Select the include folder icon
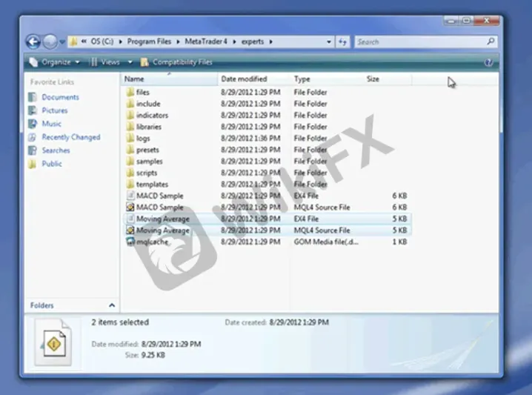The image size is (532, 395). pyautogui.click(x=130, y=104)
